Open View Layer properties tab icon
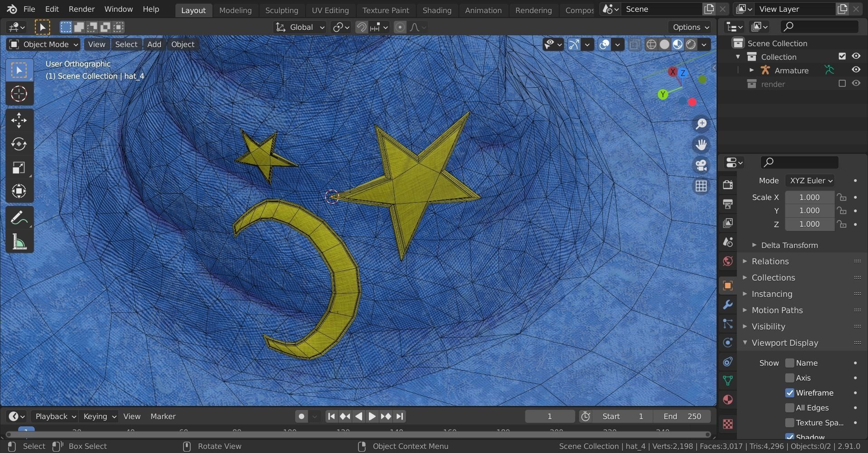 [728, 223]
